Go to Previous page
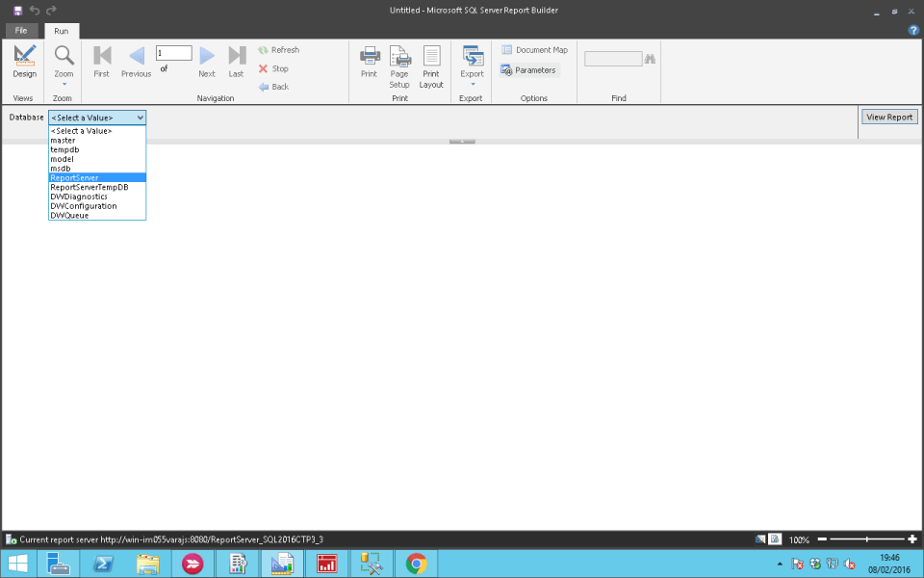This screenshot has width=924, height=578. tap(136, 62)
